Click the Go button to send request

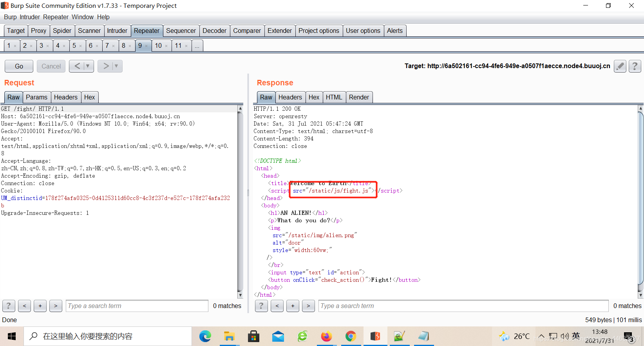(x=19, y=66)
